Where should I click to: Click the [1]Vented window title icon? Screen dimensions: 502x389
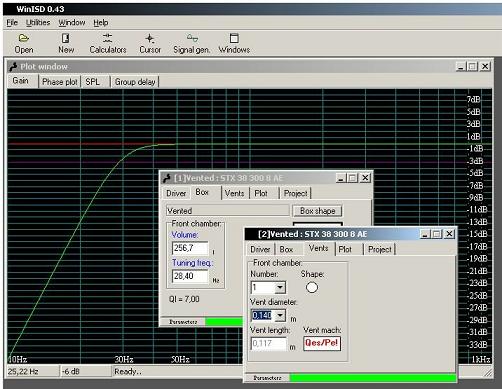pyautogui.click(x=167, y=178)
